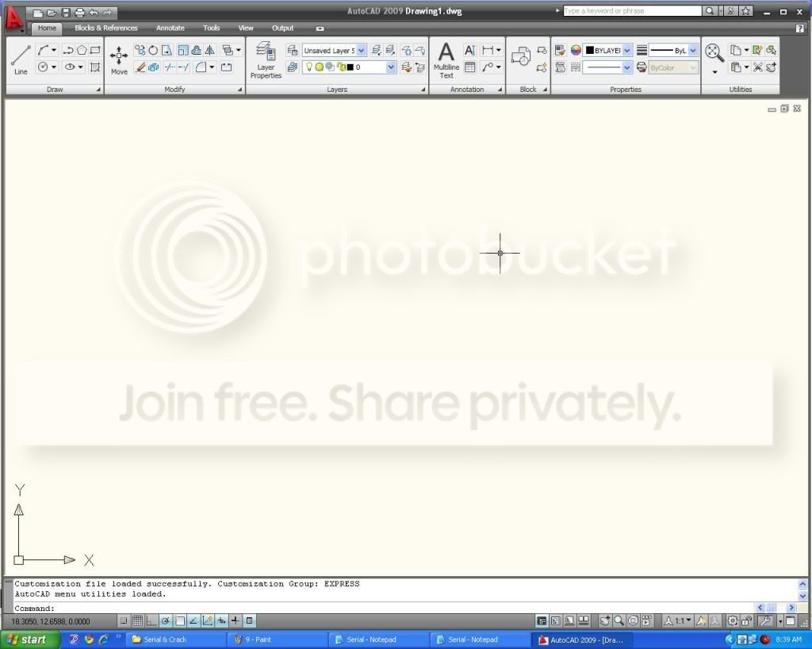The height and width of the screenshot is (649, 812).
Task: Click the Plot printer icon
Action: tap(79, 13)
